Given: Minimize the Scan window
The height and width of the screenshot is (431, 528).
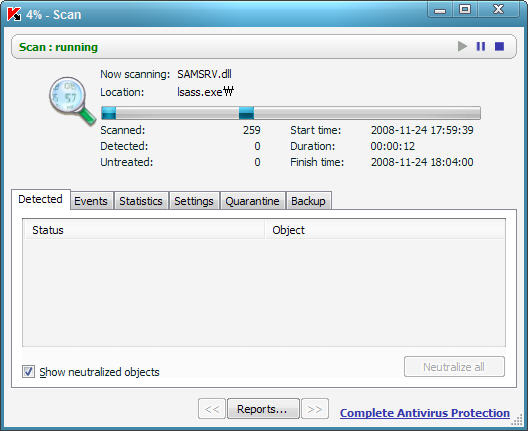Looking at the screenshot, I should coord(440,10).
